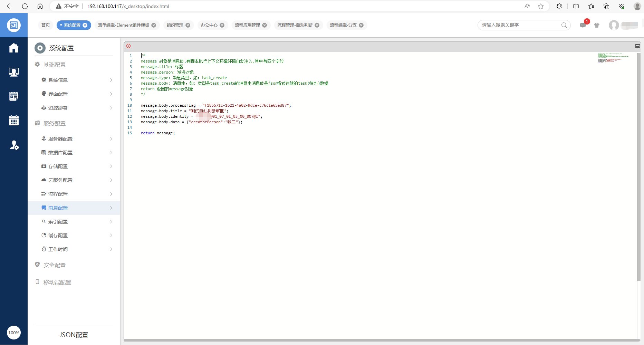Expand 服务器配置 chevron
644x345 pixels.
tap(111, 139)
